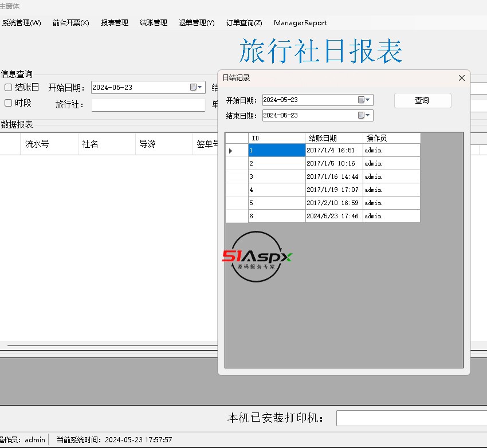Viewport: 487px width, 448px height.
Task: Open calendar picker for dialog 结束日期
Action: [x=361, y=115]
